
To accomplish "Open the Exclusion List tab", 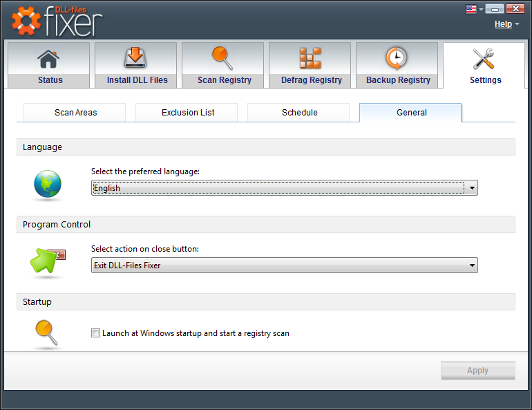I will 187,112.
